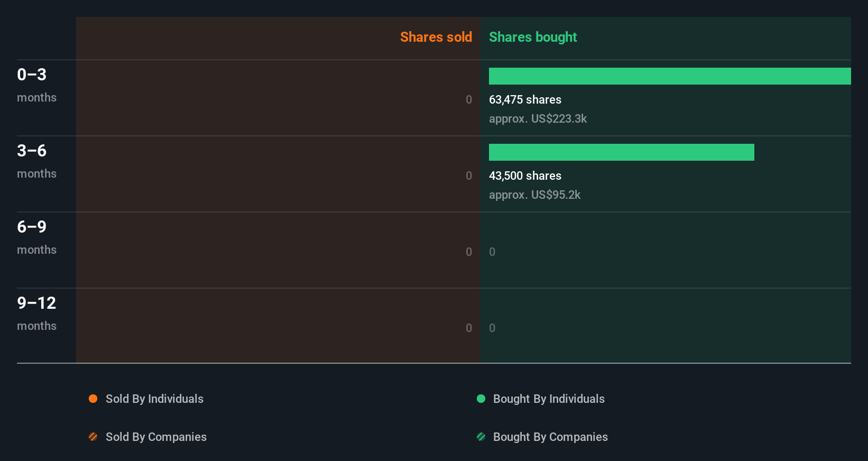Click the 63,475 shares label
Viewport: 868px width, 461px height.
525,99
